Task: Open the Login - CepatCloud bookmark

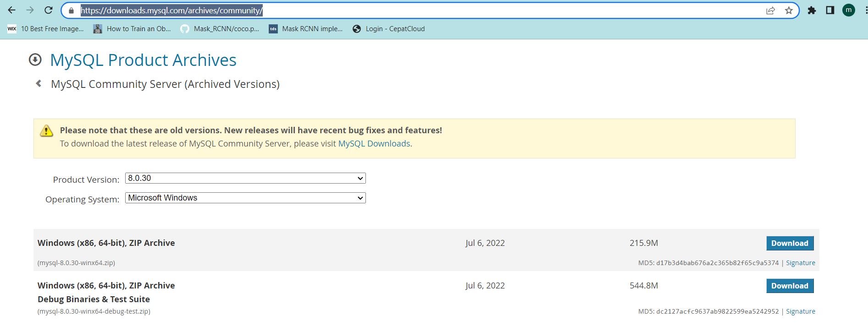Action: point(389,29)
